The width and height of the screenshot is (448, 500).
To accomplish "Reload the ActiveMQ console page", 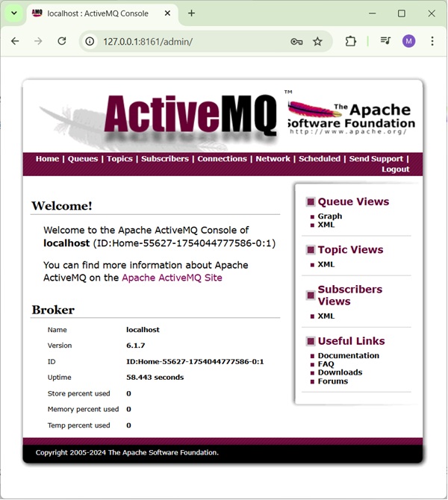I will click(x=61, y=41).
